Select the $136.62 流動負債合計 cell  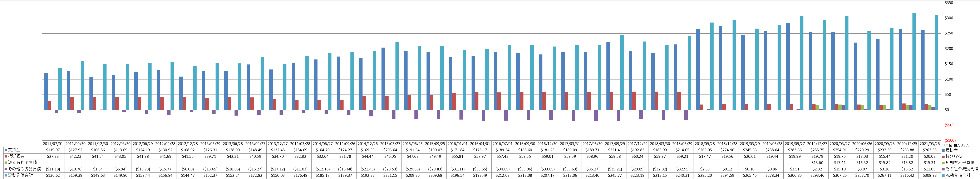click(x=53, y=176)
